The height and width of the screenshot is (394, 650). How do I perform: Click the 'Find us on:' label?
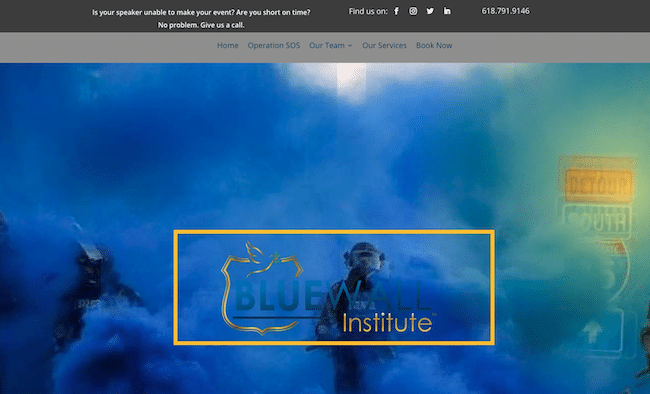[368, 11]
